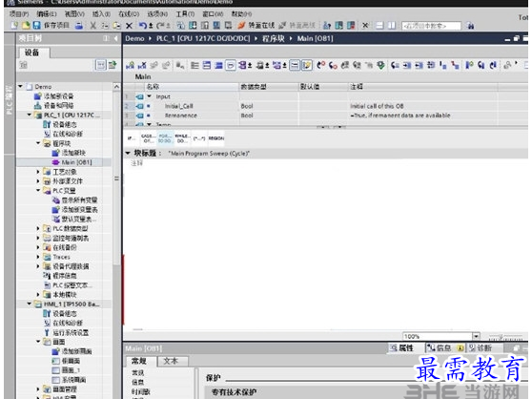Open the 视图(V) menu
The height and width of the screenshot is (399, 532).
pyautogui.click(x=74, y=14)
